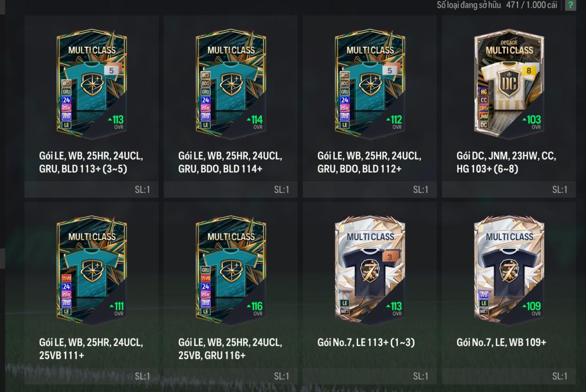Click the green question mark help icon

[x=570, y=5]
